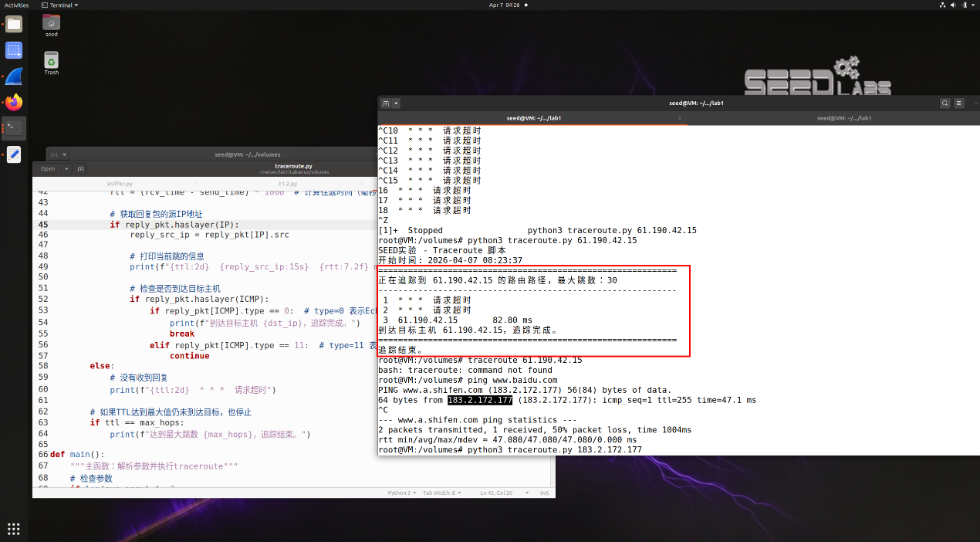The width and height of the screenshot is (980, 542).
Task: Open Firefox from the dock
Action: tap(14, 103)
